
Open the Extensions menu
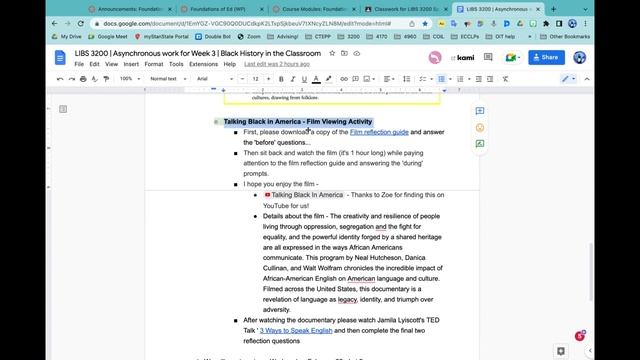pos(203,64)
